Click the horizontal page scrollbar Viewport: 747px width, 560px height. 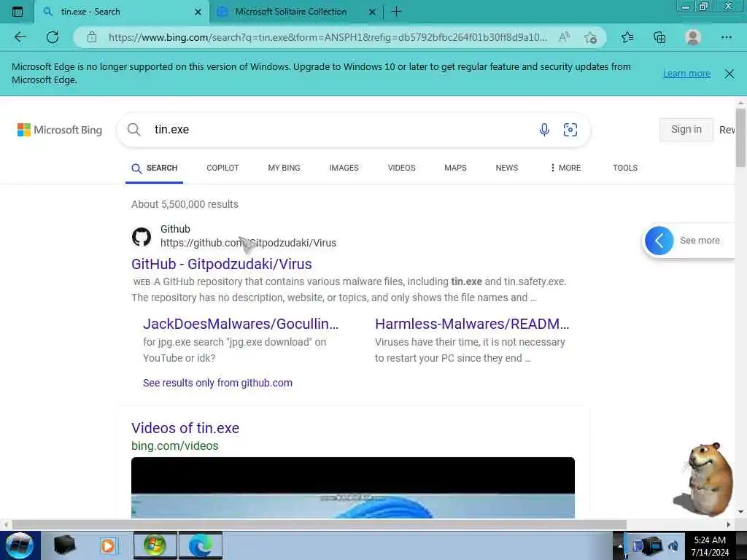(320, 524)
